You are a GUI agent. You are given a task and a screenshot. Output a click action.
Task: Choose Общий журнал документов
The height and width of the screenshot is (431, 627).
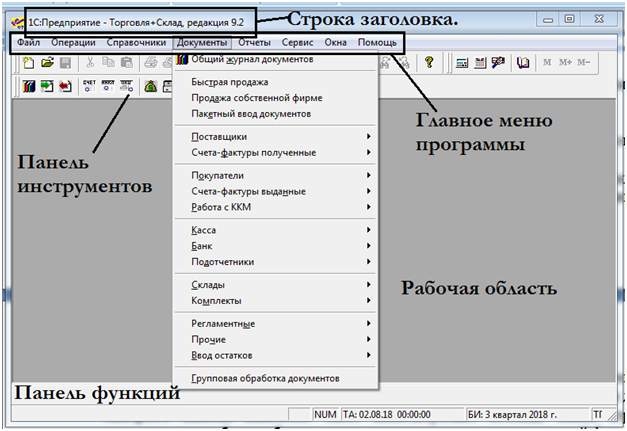[x=276, y=60]
